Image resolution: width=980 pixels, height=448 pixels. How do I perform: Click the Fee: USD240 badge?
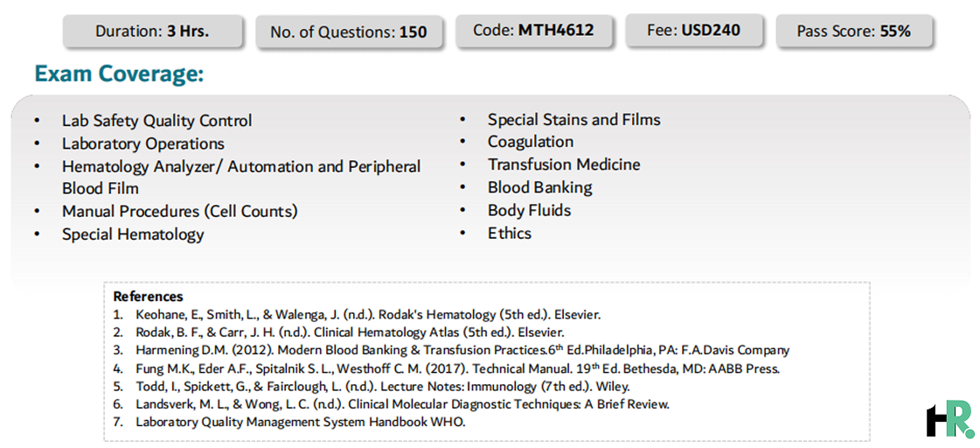tap(692, 30)
